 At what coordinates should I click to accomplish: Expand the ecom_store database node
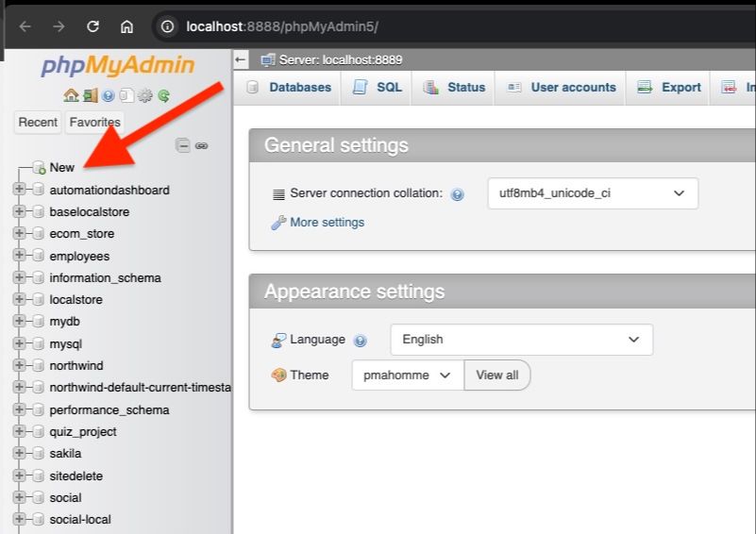(19, 233)
